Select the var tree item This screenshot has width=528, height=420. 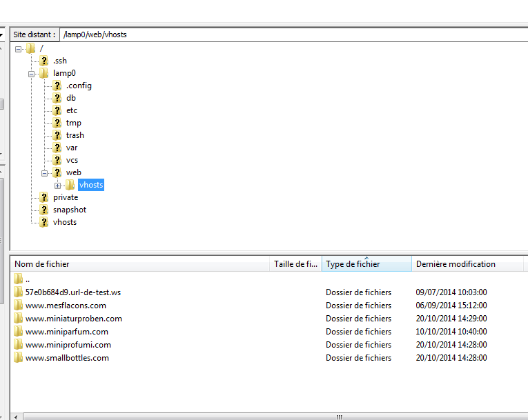pyautogui.click(x=72, y=148)
